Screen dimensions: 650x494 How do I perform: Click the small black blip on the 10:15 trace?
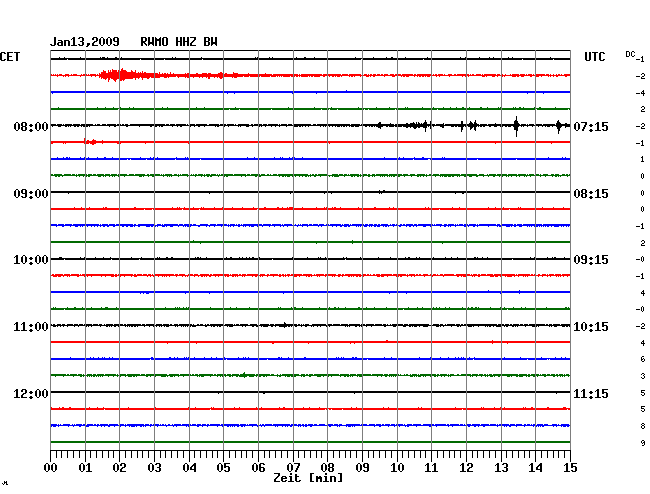pos(284,325)
